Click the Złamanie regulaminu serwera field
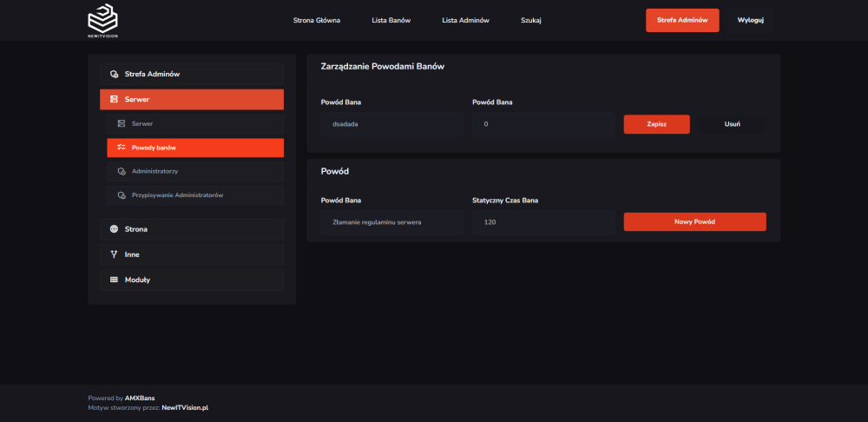868x422 pixels. tap(392, 222)
